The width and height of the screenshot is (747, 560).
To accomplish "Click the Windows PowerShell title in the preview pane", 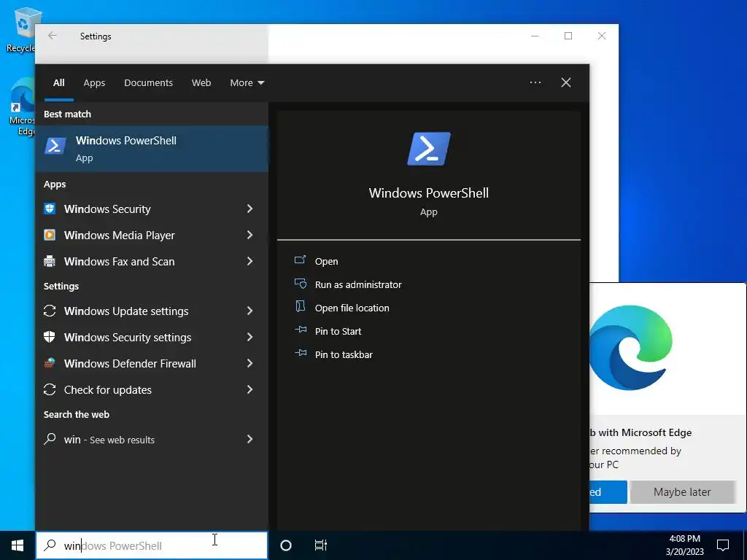I will click(x=429, y=192).
